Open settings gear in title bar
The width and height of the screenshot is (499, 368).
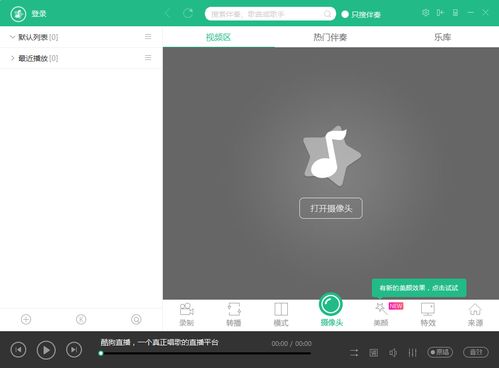point(425,13)
